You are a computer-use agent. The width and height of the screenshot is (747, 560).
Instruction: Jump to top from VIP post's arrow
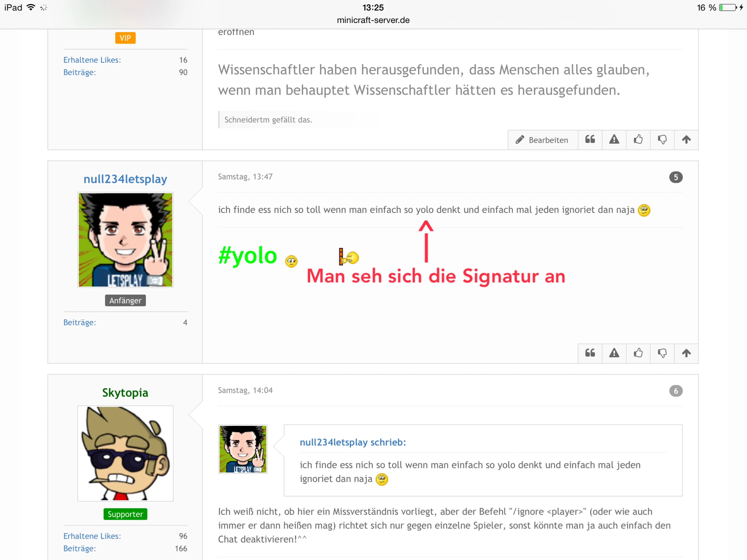tap(686, 140)
